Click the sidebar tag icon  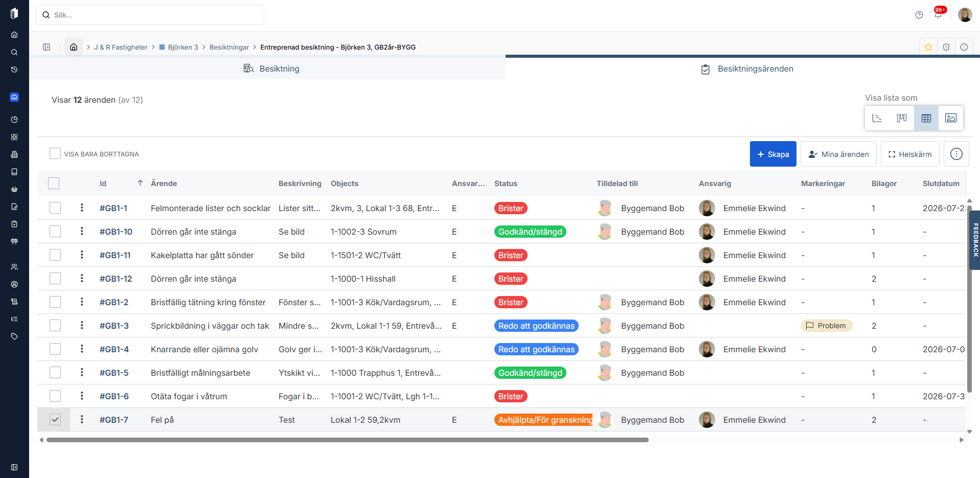(x=14, y=336)
